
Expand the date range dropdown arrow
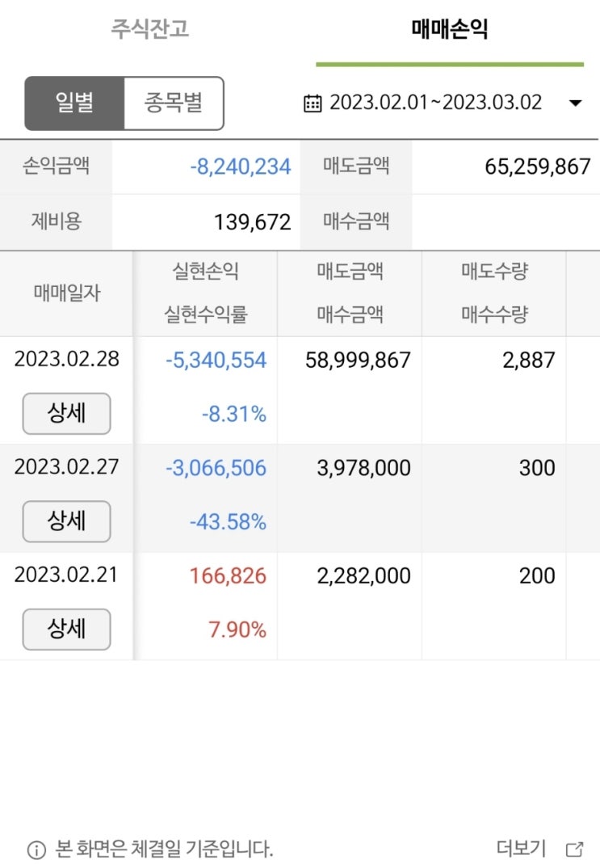[575, 103]
